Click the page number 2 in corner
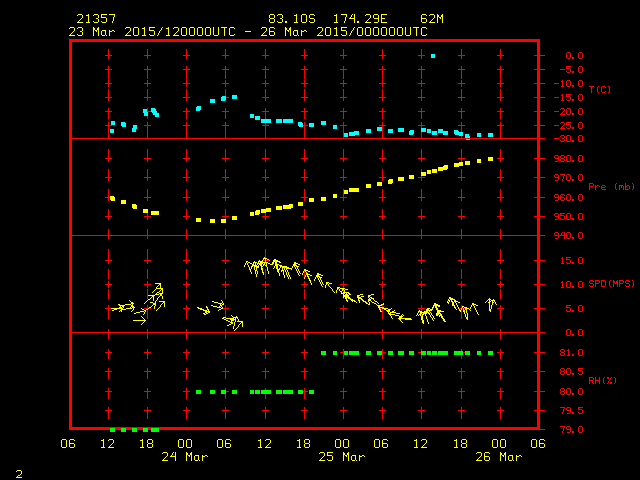Screen dimensions: 640x480 coord(19,474)
